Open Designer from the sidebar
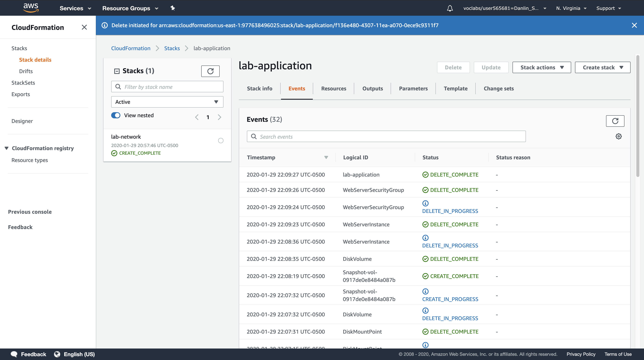This screenshot has height=360, width=644. point(22,121)
